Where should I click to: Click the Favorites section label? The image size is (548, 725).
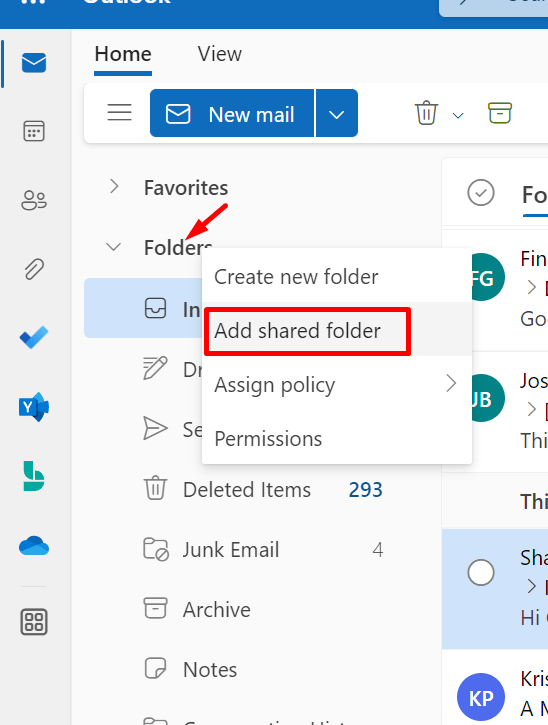pyautogui.click(x=186, y=188)
